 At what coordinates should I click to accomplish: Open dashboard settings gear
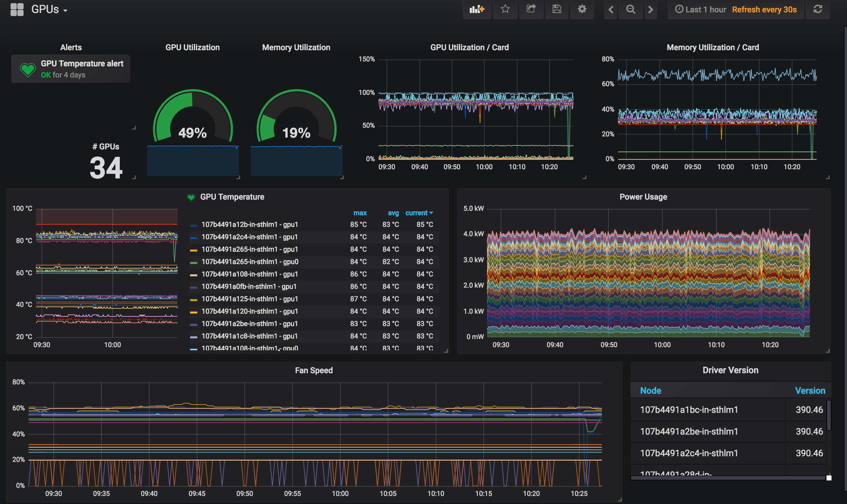point(582,10)
